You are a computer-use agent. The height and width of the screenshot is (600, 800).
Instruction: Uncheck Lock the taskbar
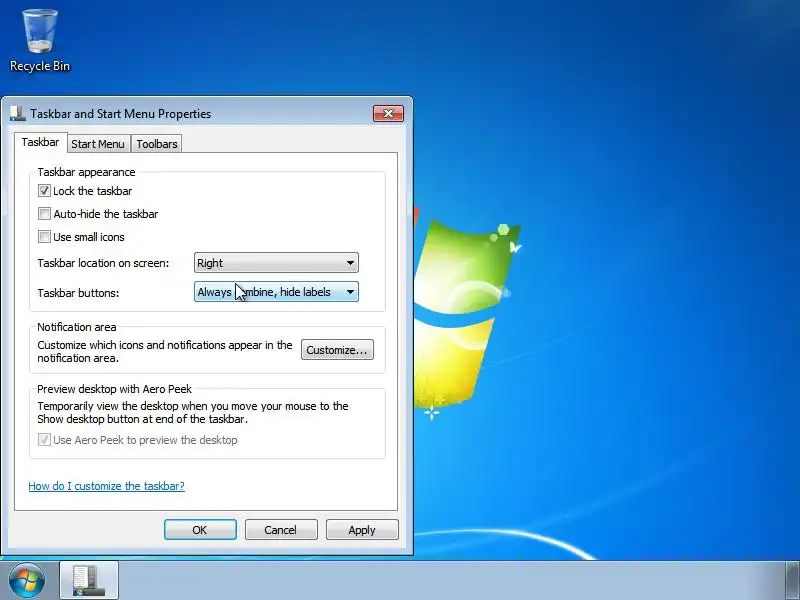[x=44, y=191]
